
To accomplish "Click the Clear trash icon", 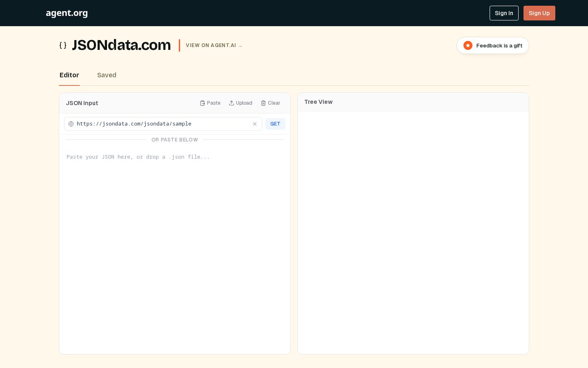I will click(x=263, y=103).
